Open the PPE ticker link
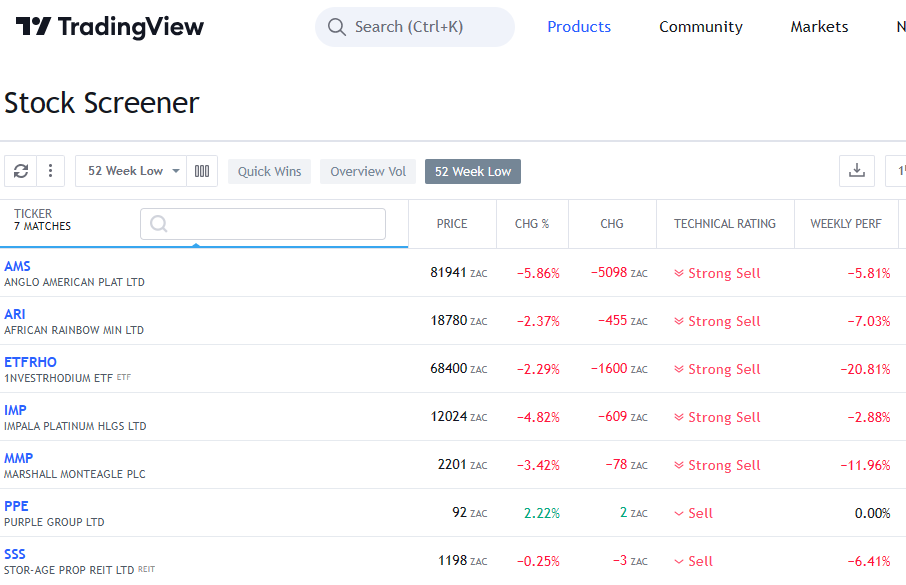Screen dimensions: 906x585 coord(16,506)
